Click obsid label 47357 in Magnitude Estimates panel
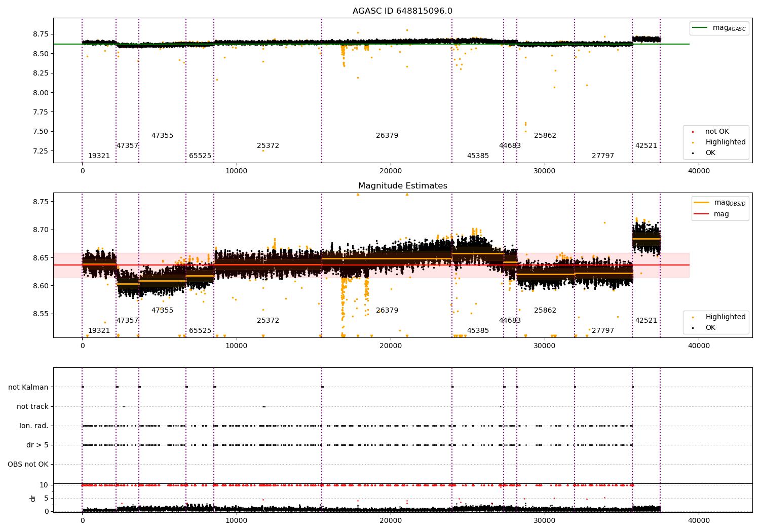 127,321
